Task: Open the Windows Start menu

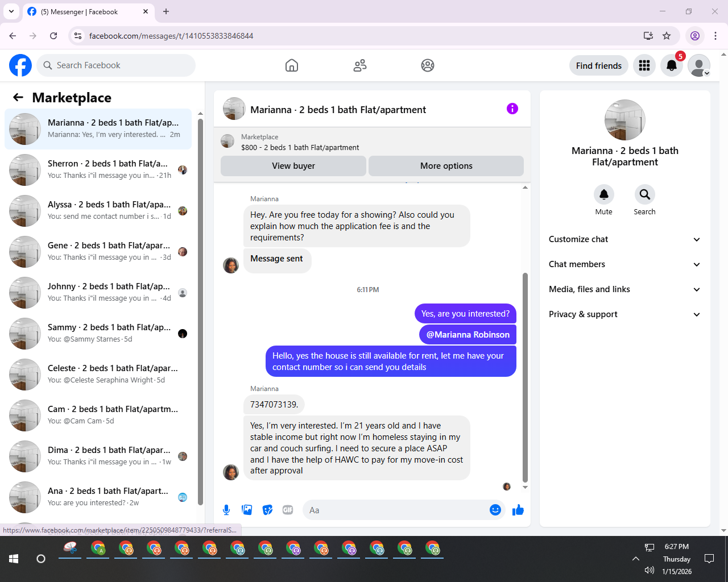Action: pos(14,559)
